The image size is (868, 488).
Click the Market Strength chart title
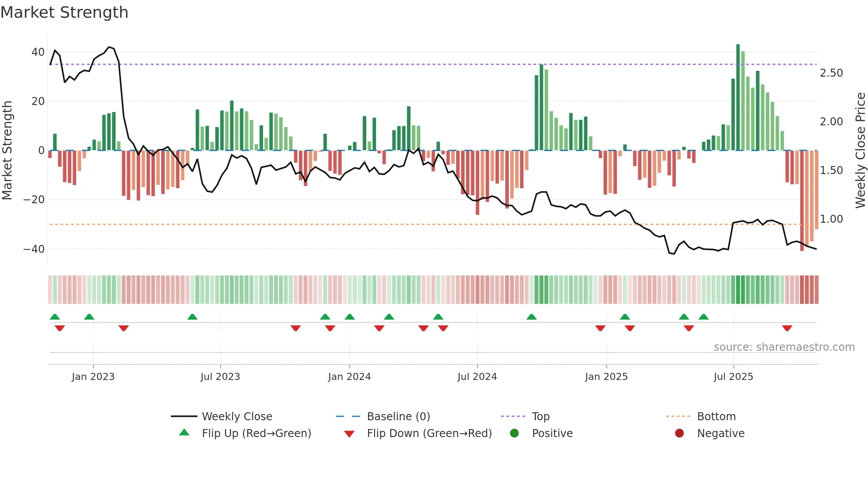[x=65, y=12]
